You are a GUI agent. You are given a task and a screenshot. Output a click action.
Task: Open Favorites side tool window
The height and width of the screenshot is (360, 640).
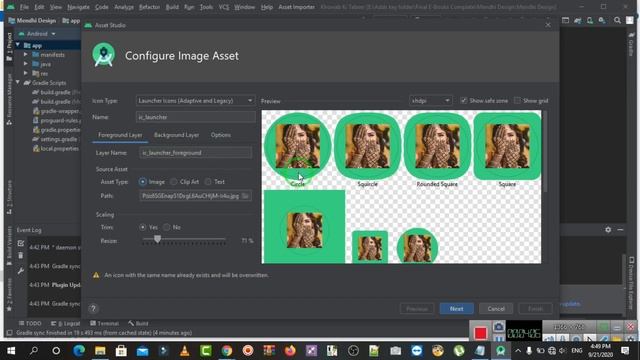click(9, 295)
